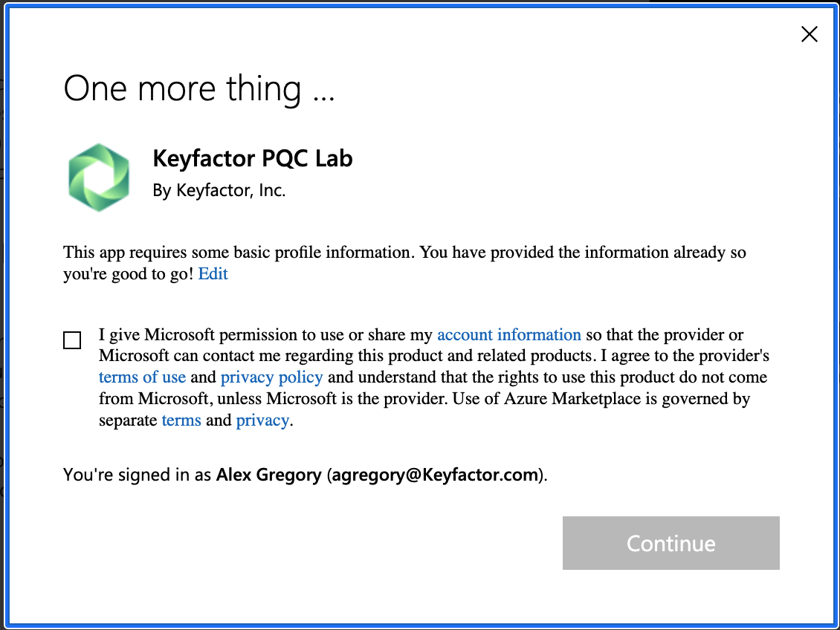This screenshot has width=840, height=630.
Task: Click the X dismiss icon
Action: [x=809, y=33]
